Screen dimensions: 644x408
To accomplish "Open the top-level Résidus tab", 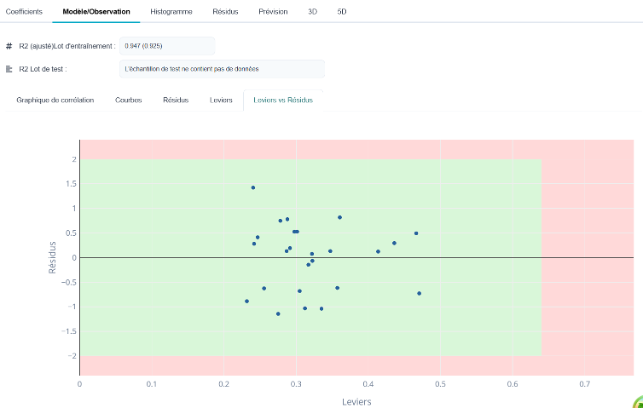I will click(225, 12).
